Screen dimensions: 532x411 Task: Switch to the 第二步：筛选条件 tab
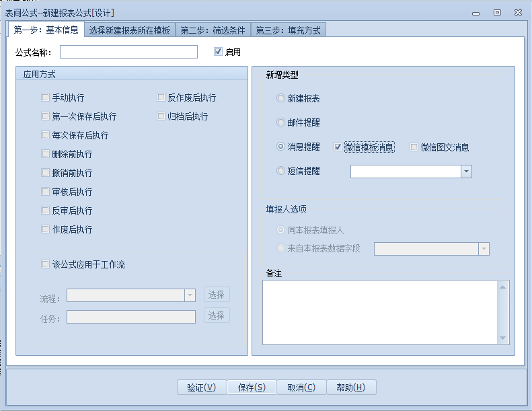(212, 30)
